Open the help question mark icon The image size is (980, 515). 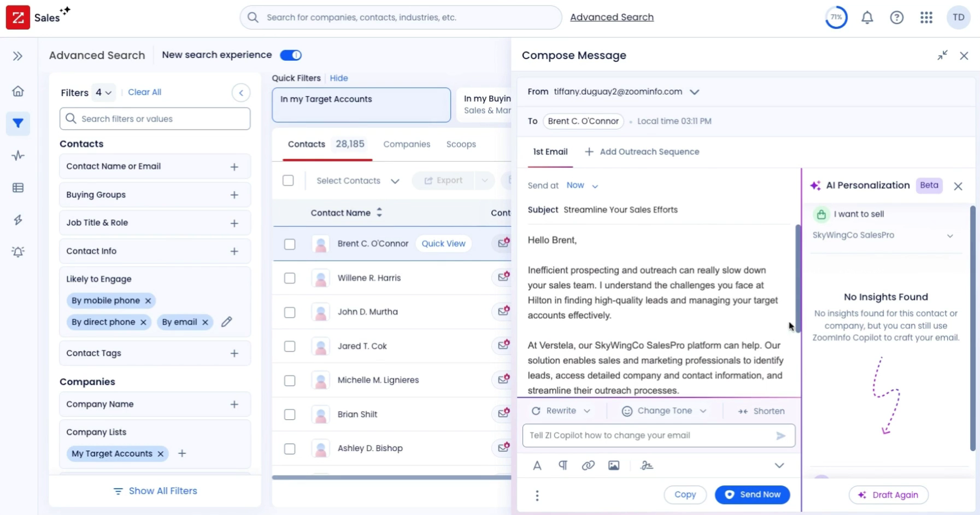pyautogui.click(x=897, y=17)
